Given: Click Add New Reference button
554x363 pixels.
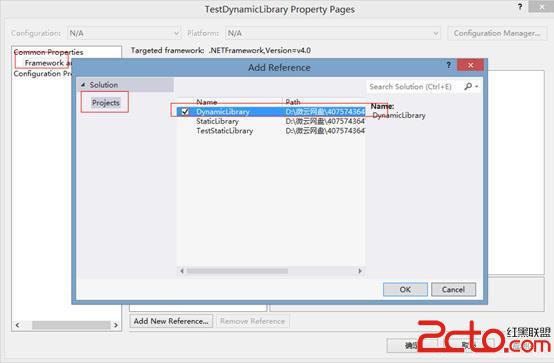Looking at the screenshot, I should tap(171, 321).
